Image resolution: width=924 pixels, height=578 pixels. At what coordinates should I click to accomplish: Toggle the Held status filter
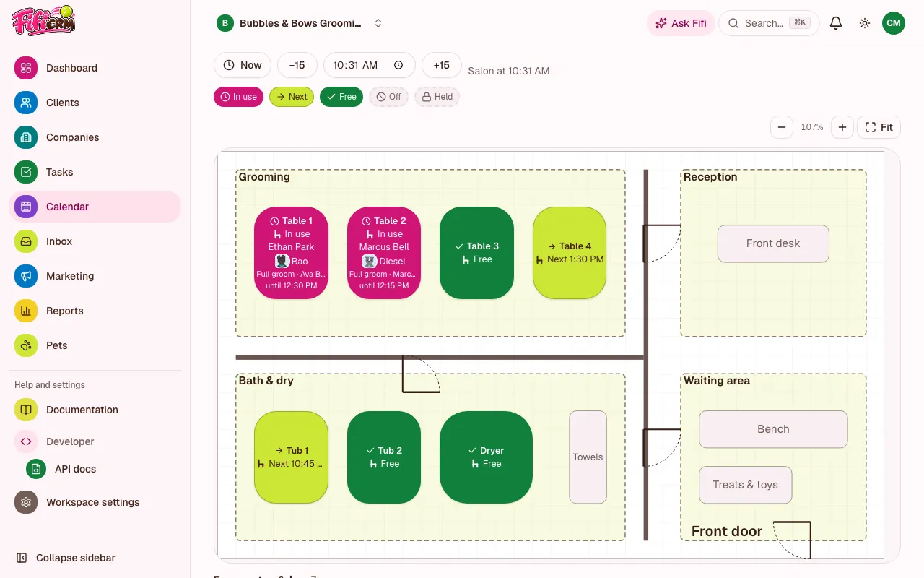(x=437, y=97)
